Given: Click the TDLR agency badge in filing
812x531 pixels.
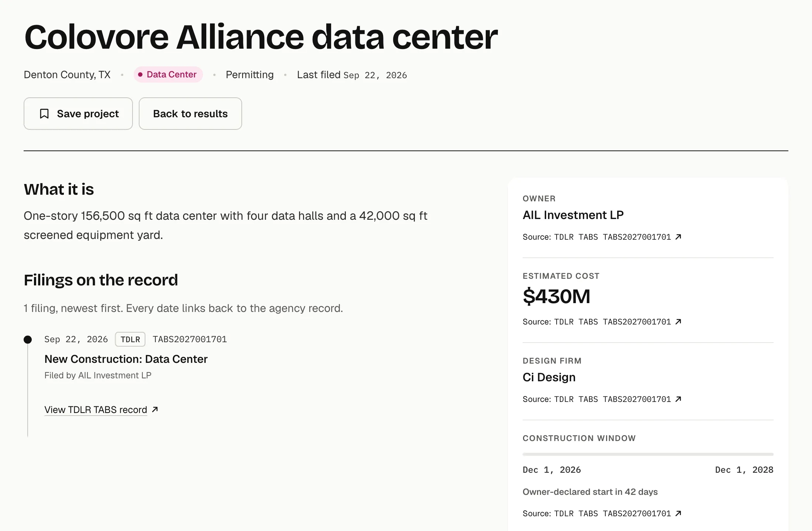Looking at the screenshot, I should point(130,339).
